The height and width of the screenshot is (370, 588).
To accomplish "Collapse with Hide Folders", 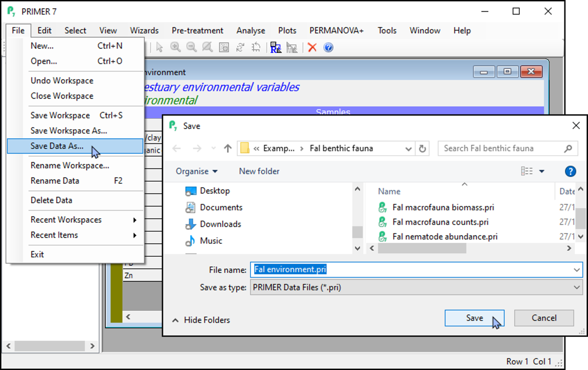I will [201, 320].
